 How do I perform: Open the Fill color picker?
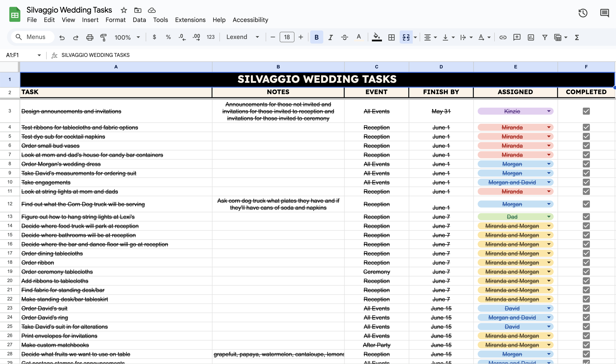[377, 37]
